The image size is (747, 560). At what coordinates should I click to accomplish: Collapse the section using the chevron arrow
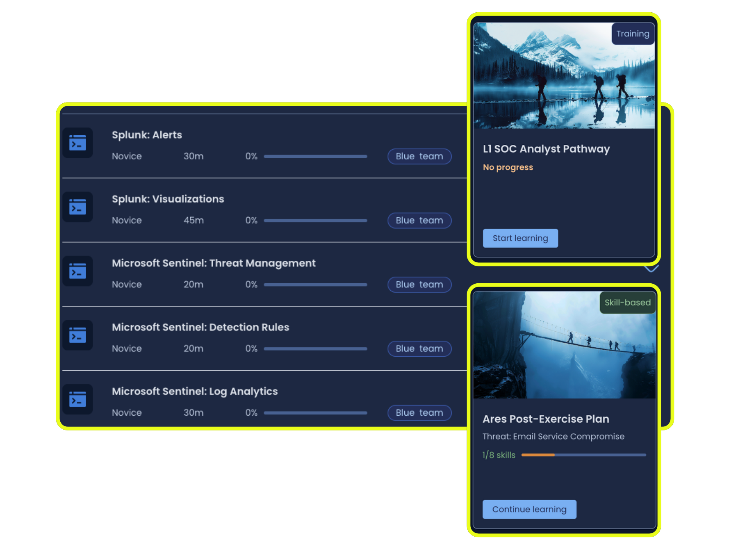(x=651, y=269)
